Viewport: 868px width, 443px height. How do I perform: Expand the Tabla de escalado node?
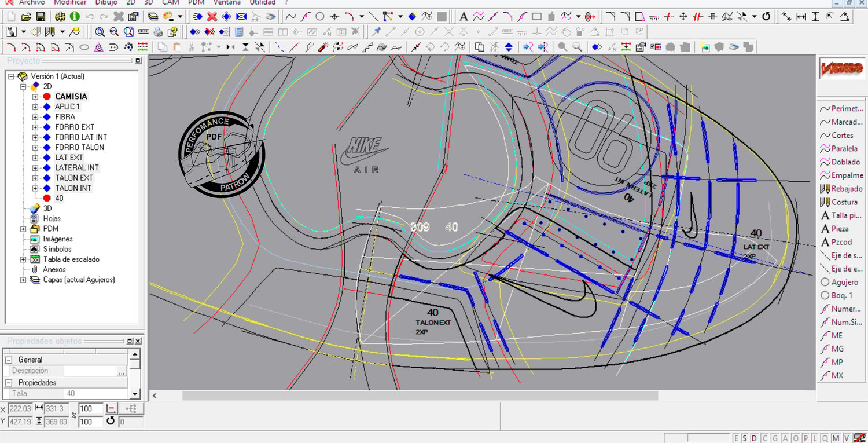23,259
